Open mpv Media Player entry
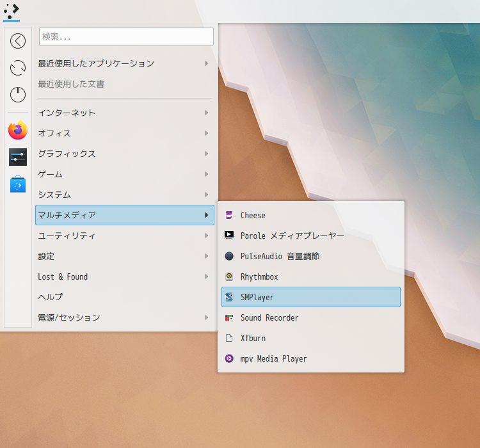This screenshot has width=480, height=448. 310,358
